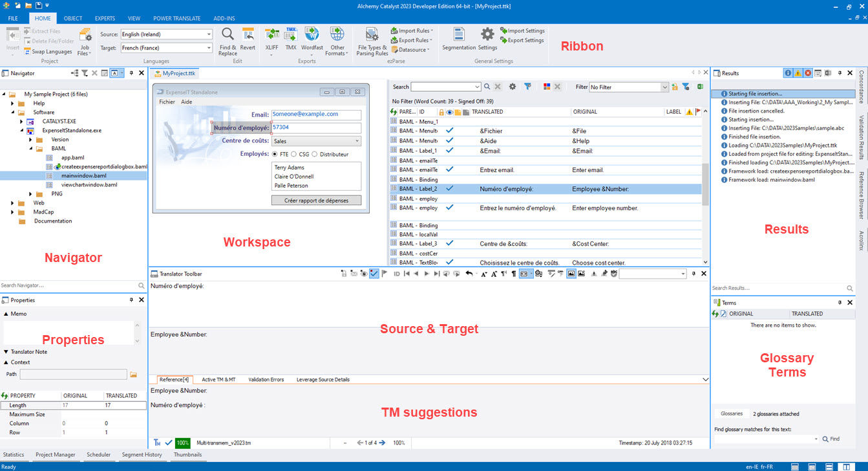Image resolution: width=868 pixels, height=471 pixels.
Task: Click the next match arrow beside 1 of 4
Action: (383, 443)
